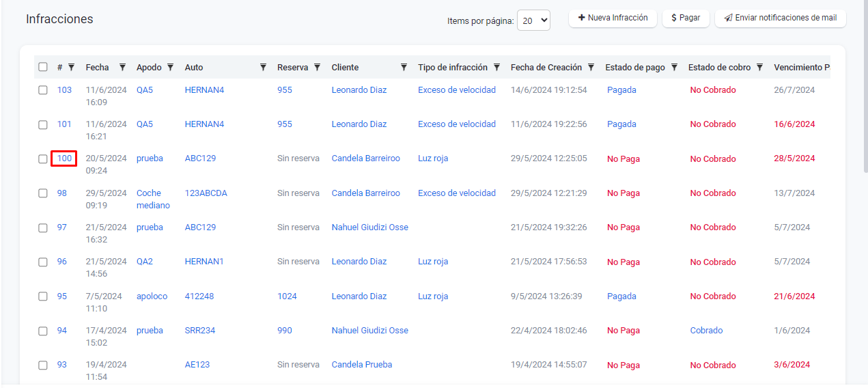Image resolution: width=868 pixels, height=388 pixels.
Task: Click filter icon for Cliente column
Action: (x=404, y=68)
